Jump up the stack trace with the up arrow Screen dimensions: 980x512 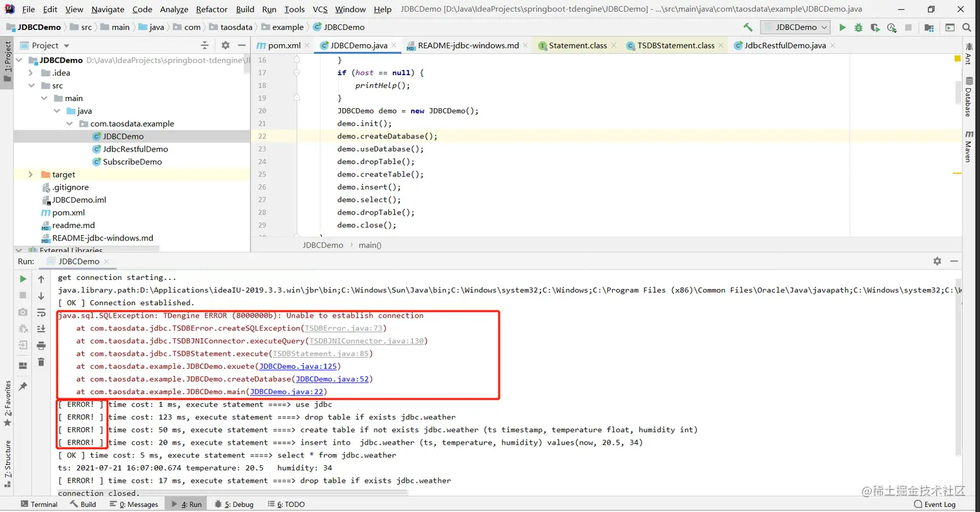point(41,279)
